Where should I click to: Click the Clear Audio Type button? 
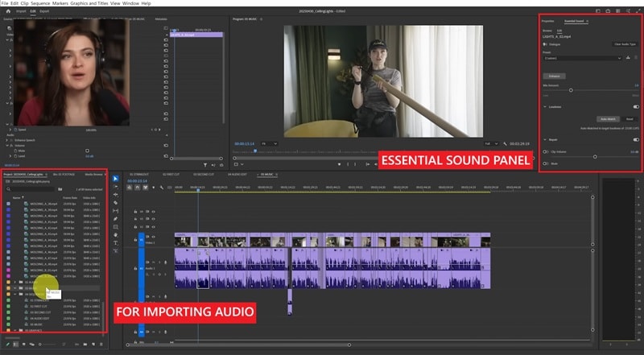[x=625, y=44]
